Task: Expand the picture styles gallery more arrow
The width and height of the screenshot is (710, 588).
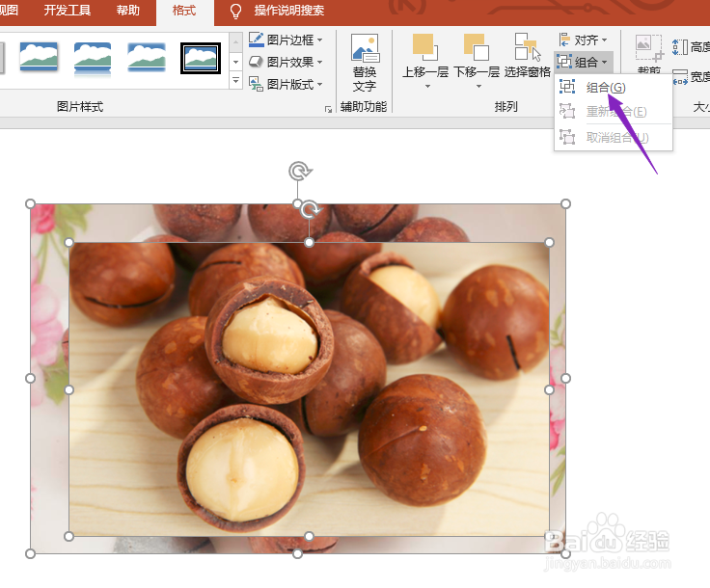Action: (235, 81)
